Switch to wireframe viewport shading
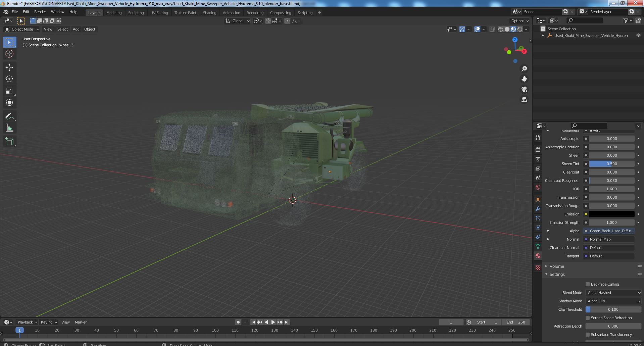The width and height of the screenshot is (644, 346). pos(501,29)
